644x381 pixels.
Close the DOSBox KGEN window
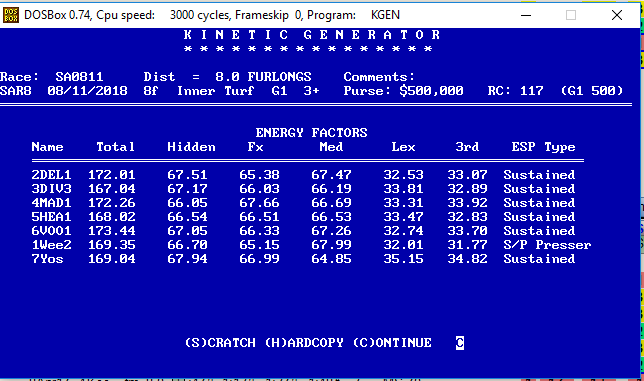tap(616, 15)
